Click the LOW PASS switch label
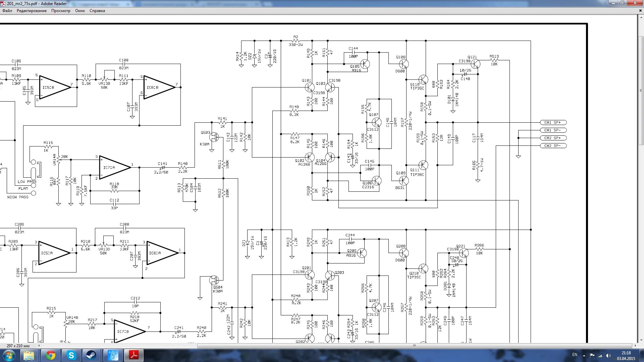Viewport: 644px width, 362px height. (x=27, y=181)
